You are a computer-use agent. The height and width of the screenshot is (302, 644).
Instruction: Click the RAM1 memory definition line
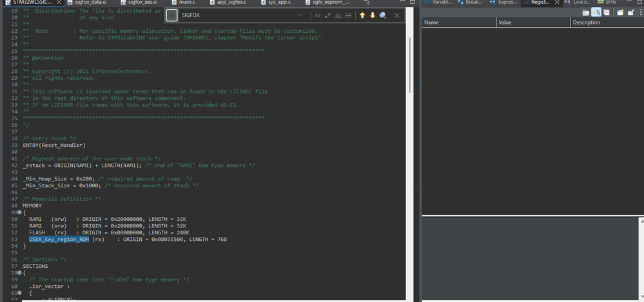coord(108,219)
